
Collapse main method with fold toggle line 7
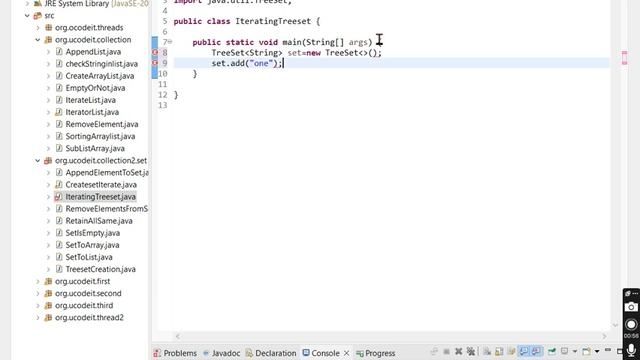(170, 42)
